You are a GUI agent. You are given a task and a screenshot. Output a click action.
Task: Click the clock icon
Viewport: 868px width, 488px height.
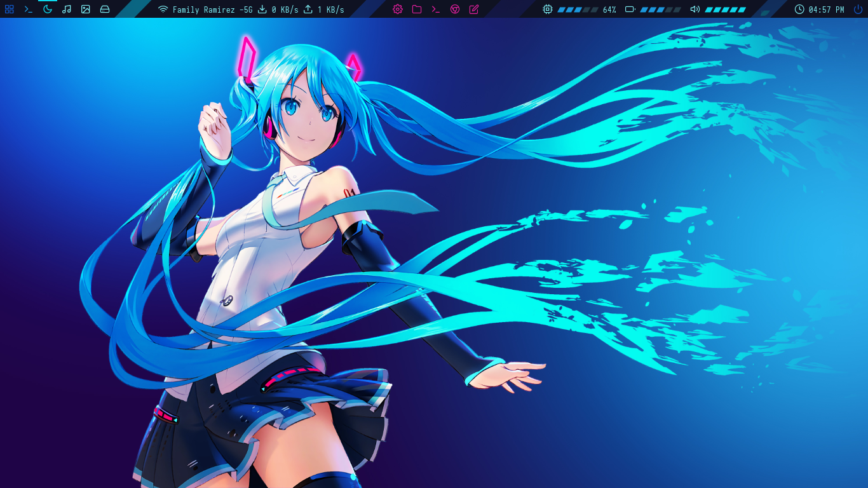[799, 10]
